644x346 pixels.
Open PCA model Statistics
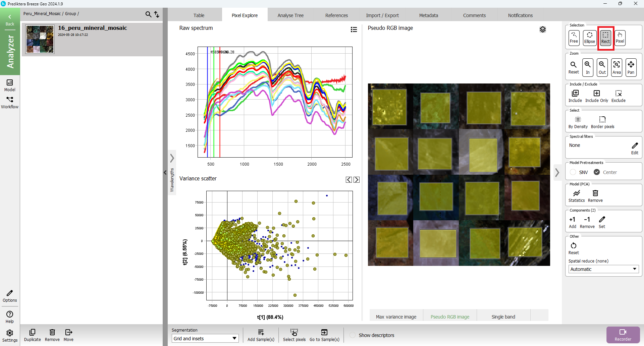(x=576, y=196)
